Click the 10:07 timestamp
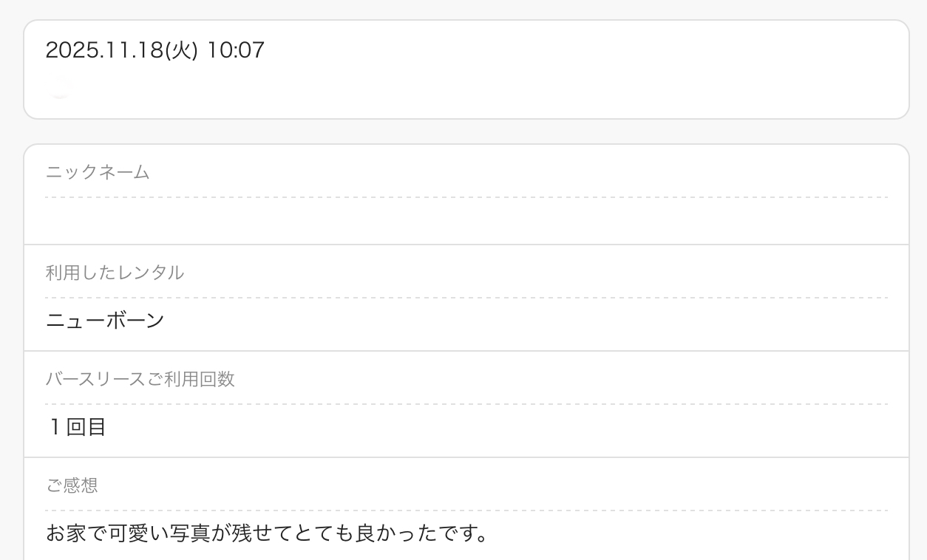 [x=236, y=50]
